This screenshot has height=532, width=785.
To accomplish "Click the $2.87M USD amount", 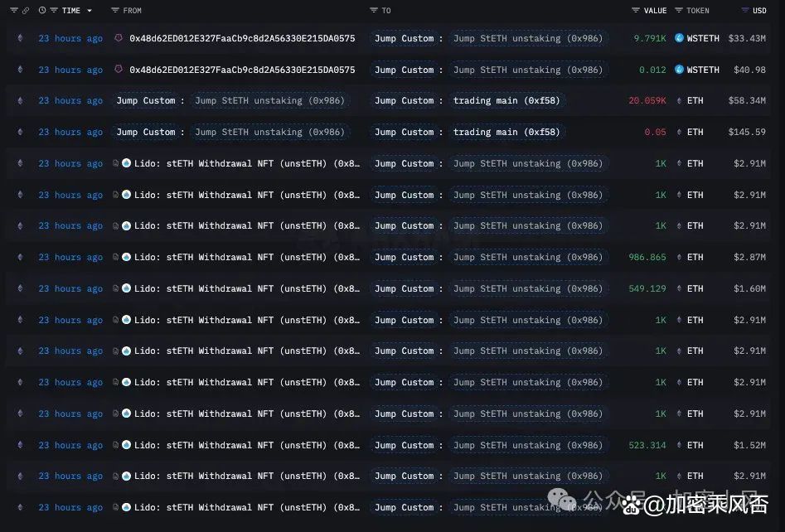I will [749, 257].
